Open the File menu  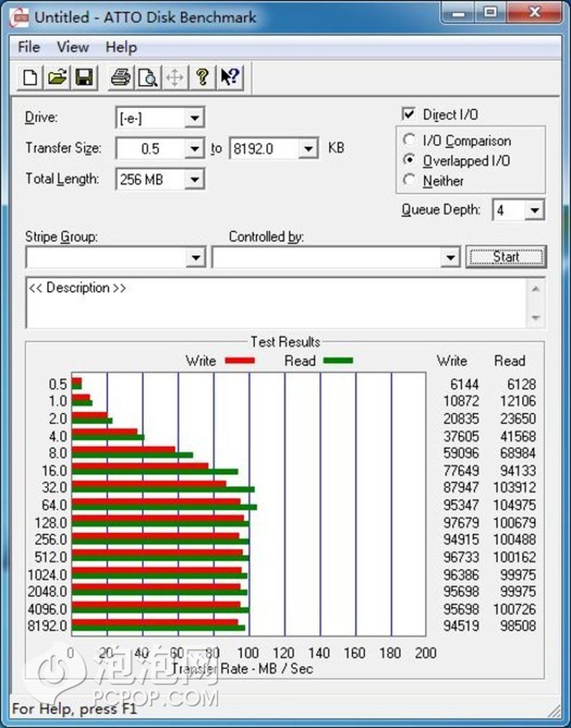[x=29, y=47]
